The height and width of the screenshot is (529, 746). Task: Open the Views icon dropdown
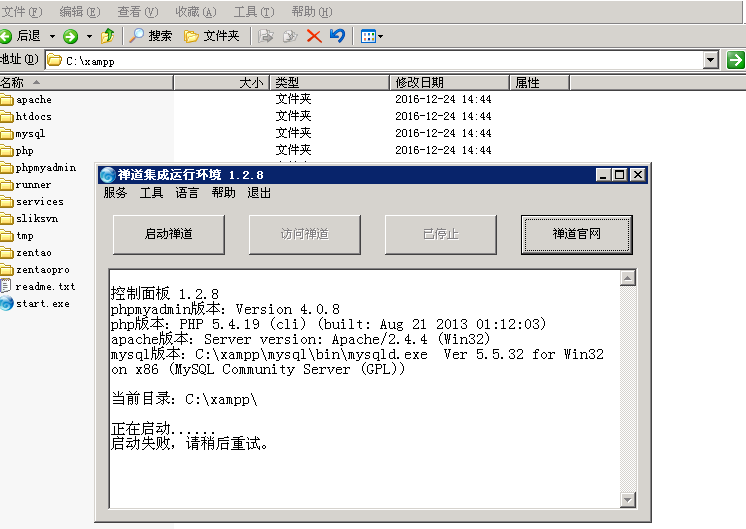(372, 36)
